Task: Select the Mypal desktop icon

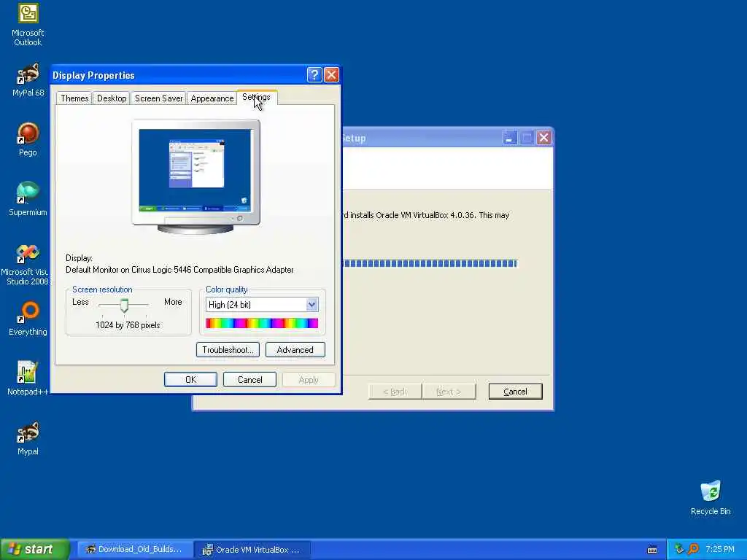Action: click(28, 438)
